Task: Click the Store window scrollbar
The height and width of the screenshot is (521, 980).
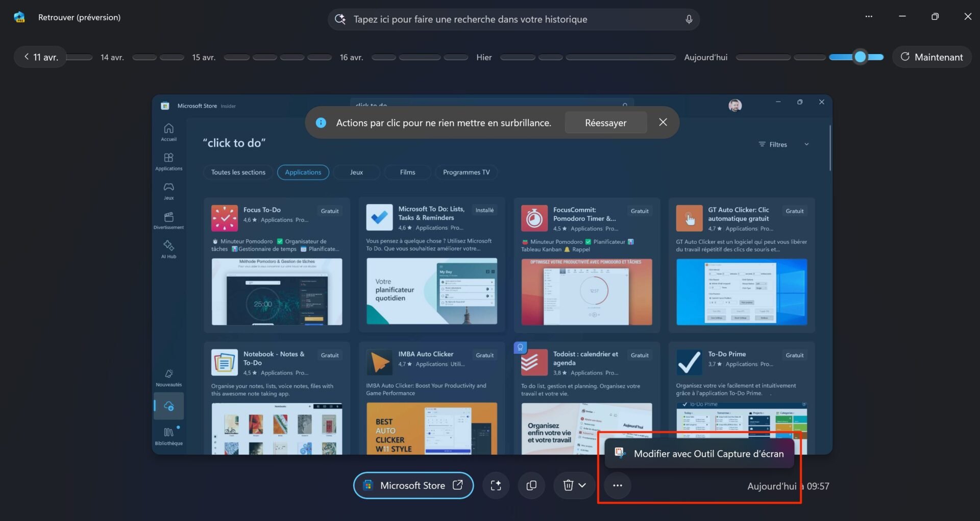Action: (830, 148)
